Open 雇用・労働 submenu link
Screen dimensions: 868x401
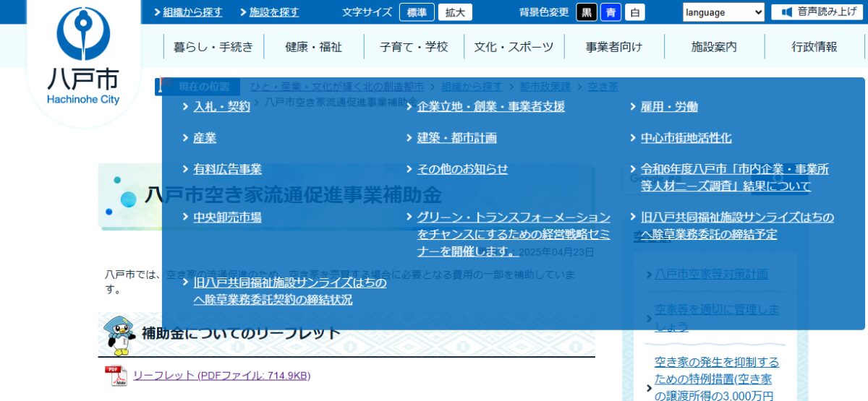coord(669,107)
